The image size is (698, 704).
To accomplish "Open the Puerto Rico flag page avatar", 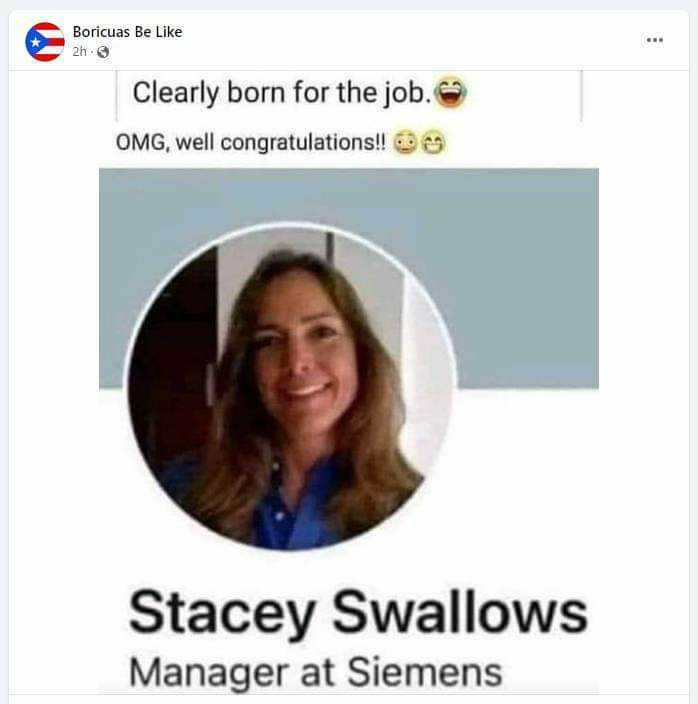I will coord(44,42).
